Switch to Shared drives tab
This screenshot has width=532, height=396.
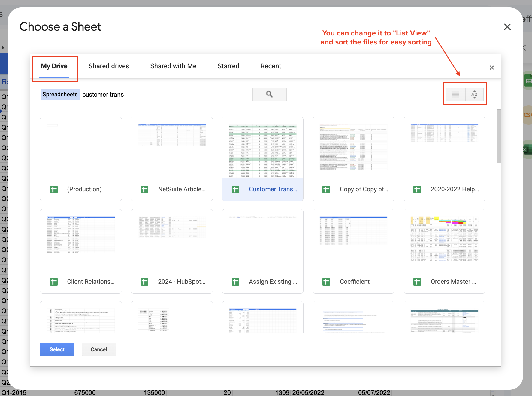(109, 66)
